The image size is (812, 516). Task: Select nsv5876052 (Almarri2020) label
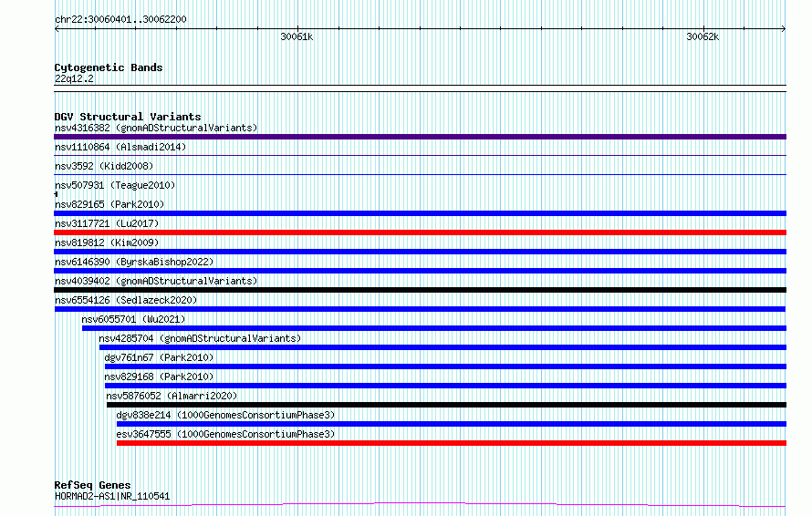pyautogui.click(x=172, y=396)
